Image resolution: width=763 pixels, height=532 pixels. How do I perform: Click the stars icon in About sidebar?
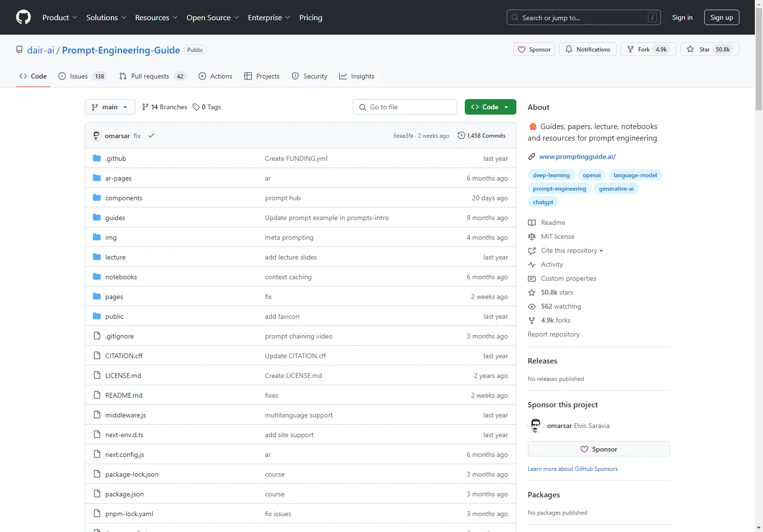pos(532,292)
